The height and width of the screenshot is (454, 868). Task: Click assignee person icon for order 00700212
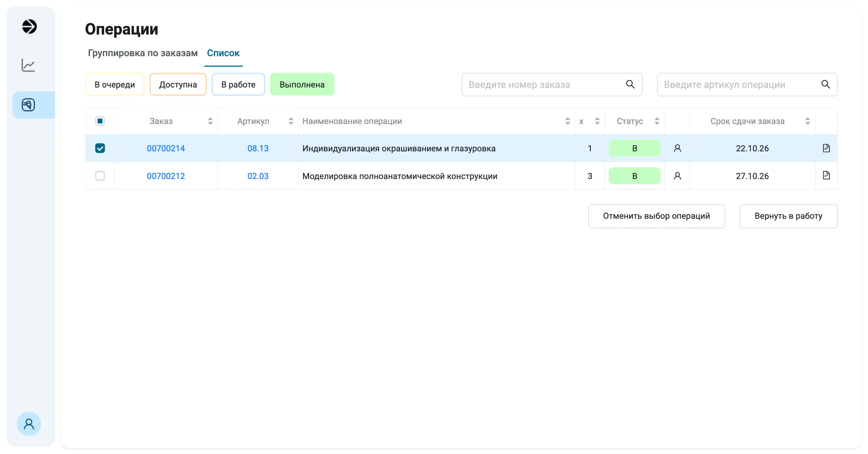[677, 176]
